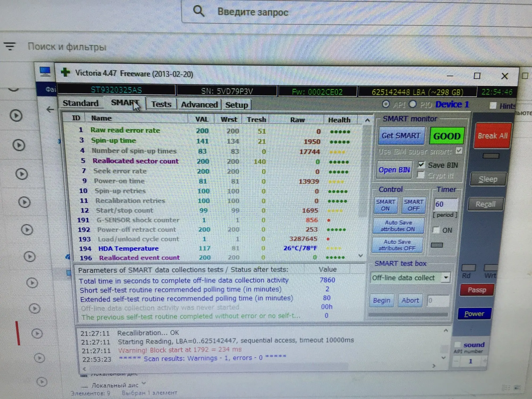This screenshot has width=532, height=399.
Task: Click the up arrow at top of SMART table
Action: pos(367,120)
